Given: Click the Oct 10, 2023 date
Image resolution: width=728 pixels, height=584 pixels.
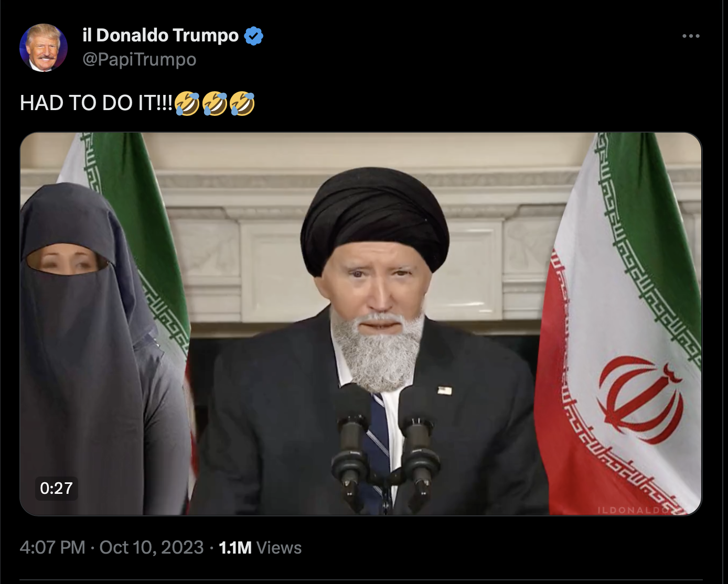Looking at the screenshot, I should coord(151,547).
